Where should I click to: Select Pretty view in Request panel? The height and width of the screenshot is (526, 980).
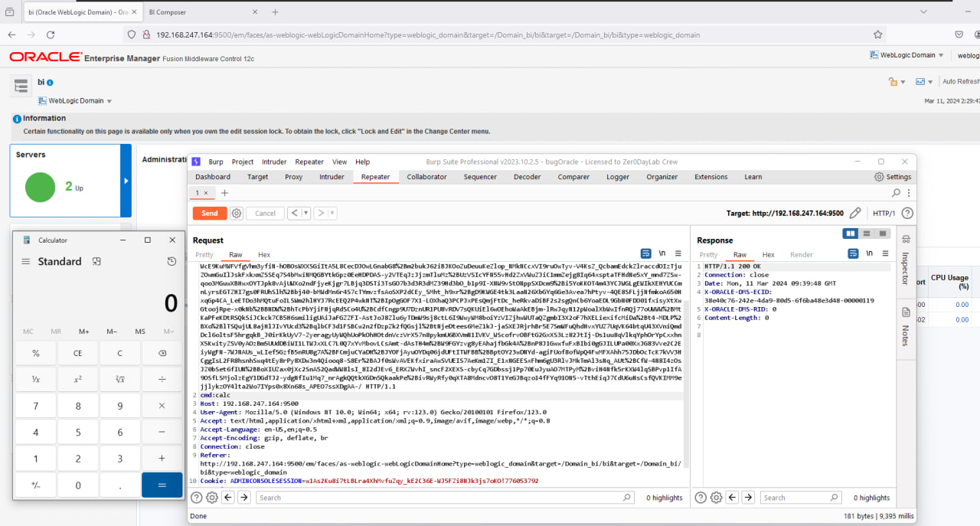(204, 254)
